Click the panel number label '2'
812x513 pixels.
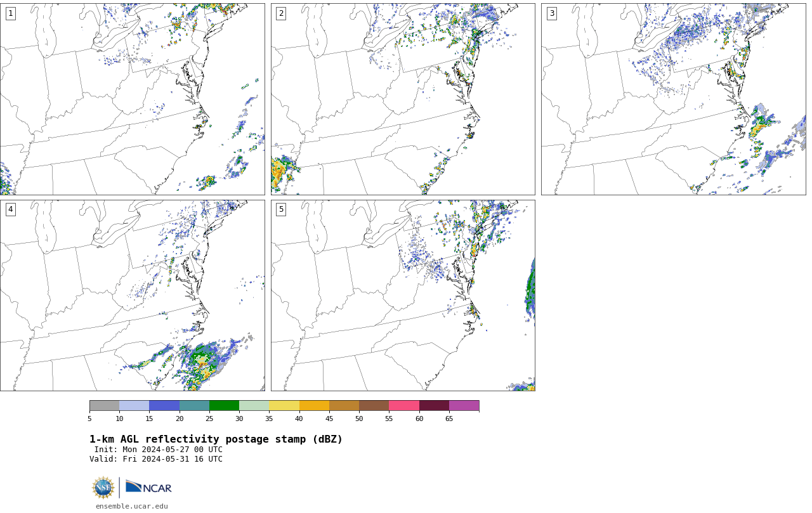pyautogui.click(x=280, y=13)
